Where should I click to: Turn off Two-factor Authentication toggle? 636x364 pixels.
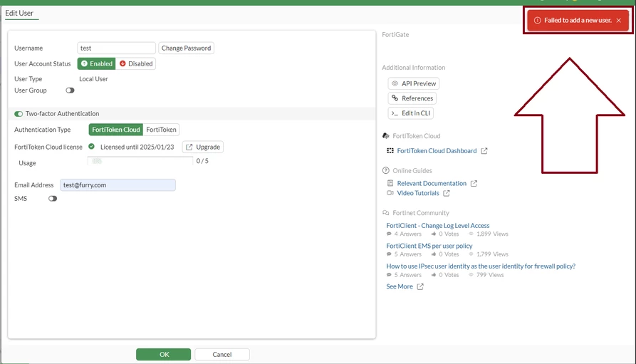(19, 114)
